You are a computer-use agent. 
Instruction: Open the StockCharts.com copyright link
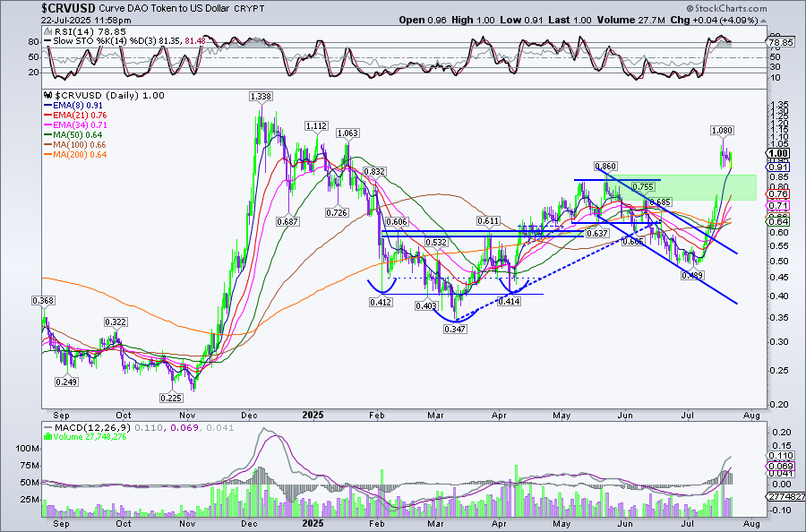click(x=726, y=8)
